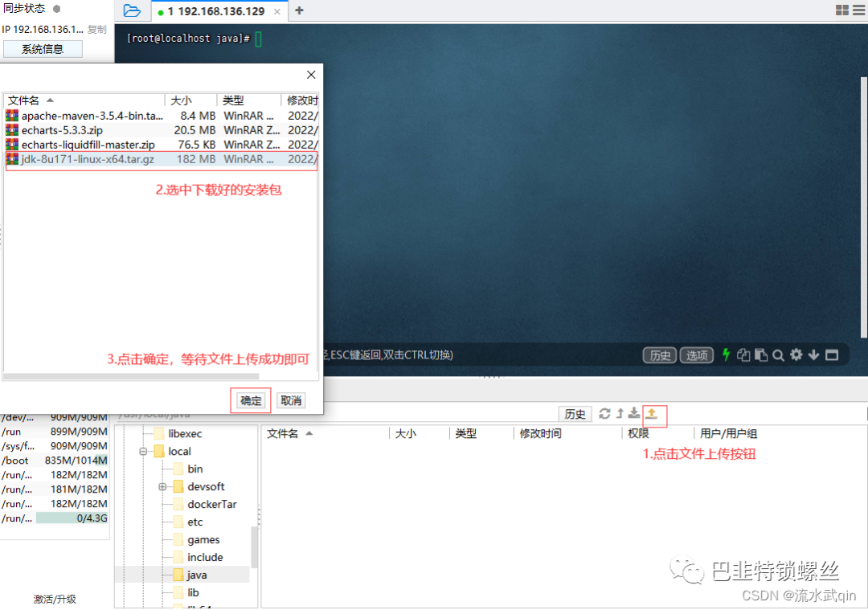Click the /boot 835M/1014M disk row

pyautogui.click(x=55, y=461)
